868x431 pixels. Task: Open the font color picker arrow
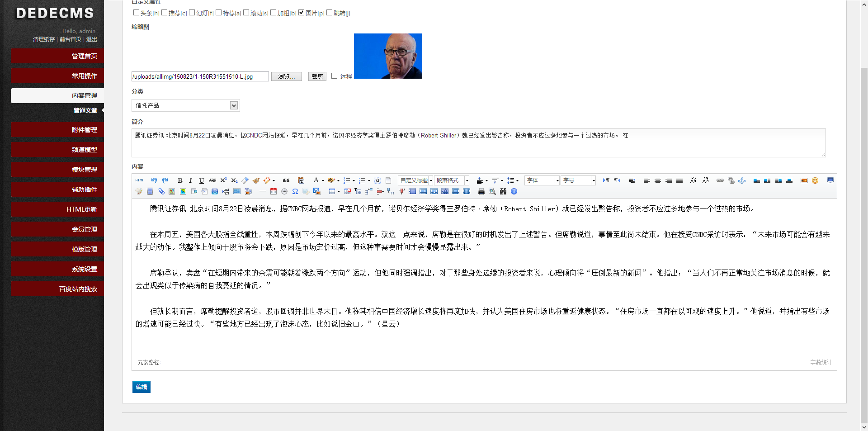tap(323, 181)
